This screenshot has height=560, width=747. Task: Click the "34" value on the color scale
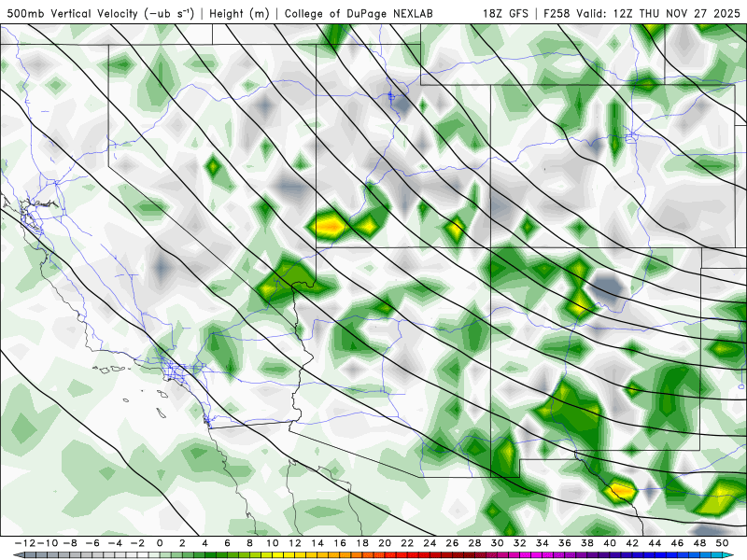[543, 543]
